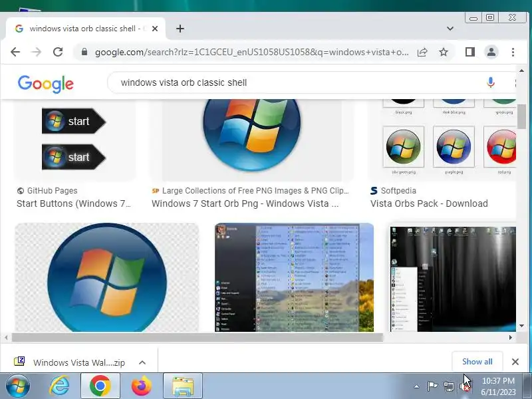The image size is (532, 399).
Task: Open the GitHub Pages start buttons image
Action: 74,140
